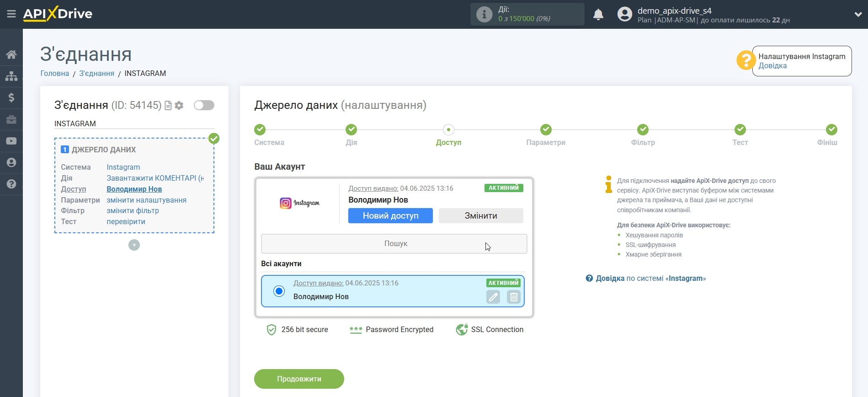
Task: Click the account avatar icon
Action: point(624,14)
